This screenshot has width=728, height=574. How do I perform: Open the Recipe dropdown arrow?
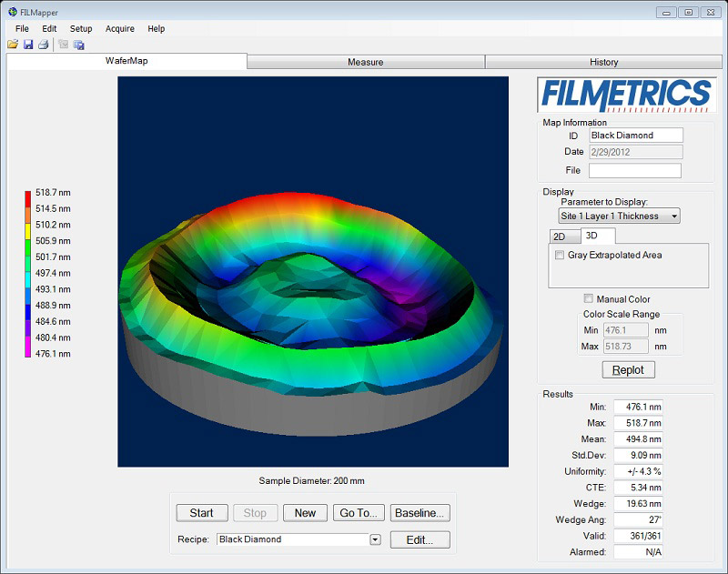click(375, 539)
